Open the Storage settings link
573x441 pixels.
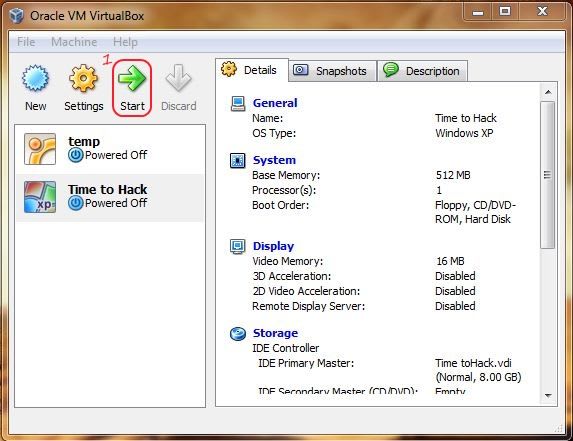276,333
